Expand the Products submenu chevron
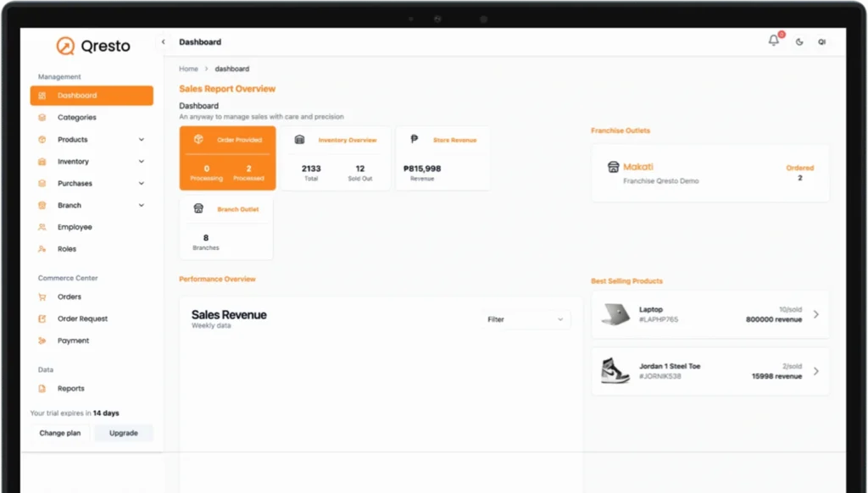 coord(142,140)
